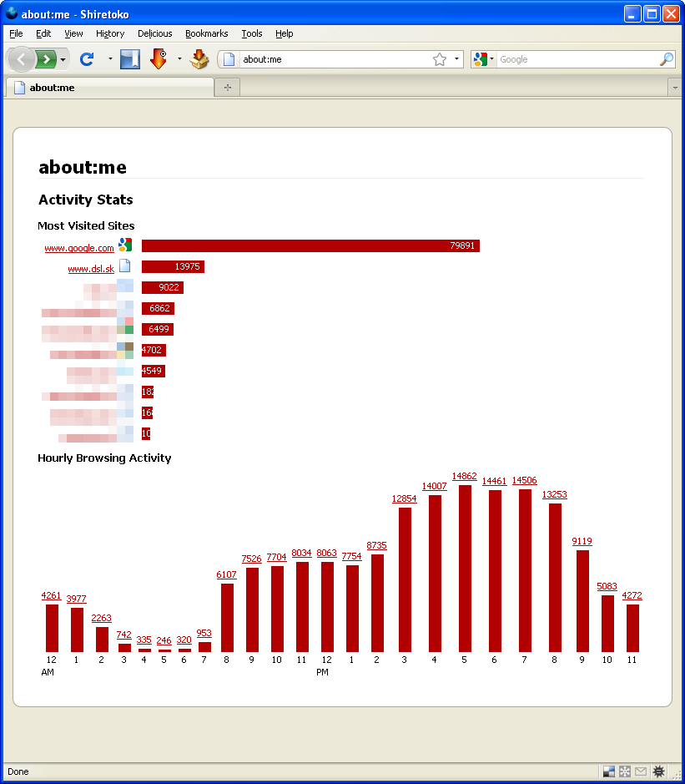Open the Delicious menu

click(x=154, y=33)
